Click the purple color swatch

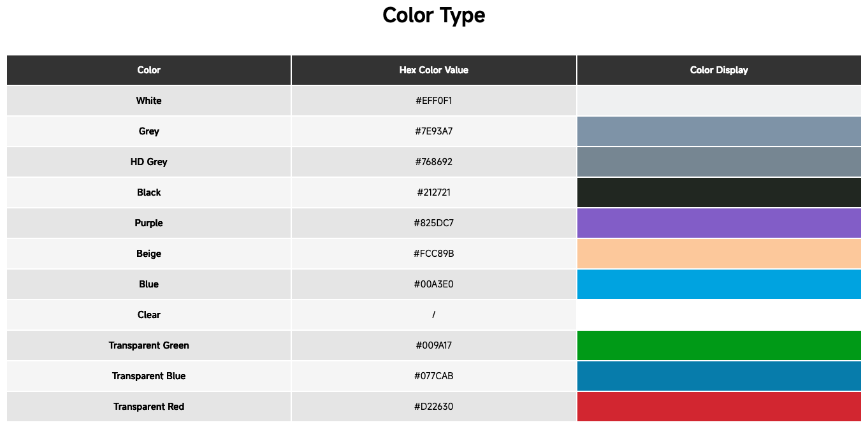pos(719,223)
